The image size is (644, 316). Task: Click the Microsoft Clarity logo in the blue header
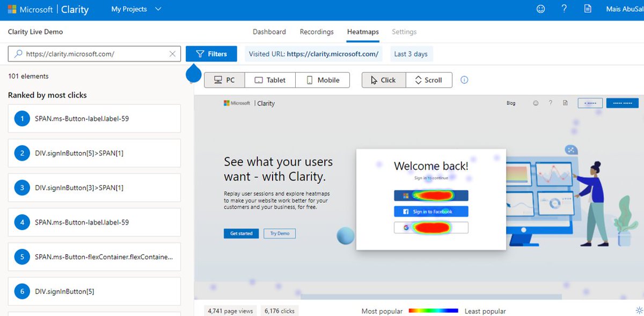click(48, 9)
